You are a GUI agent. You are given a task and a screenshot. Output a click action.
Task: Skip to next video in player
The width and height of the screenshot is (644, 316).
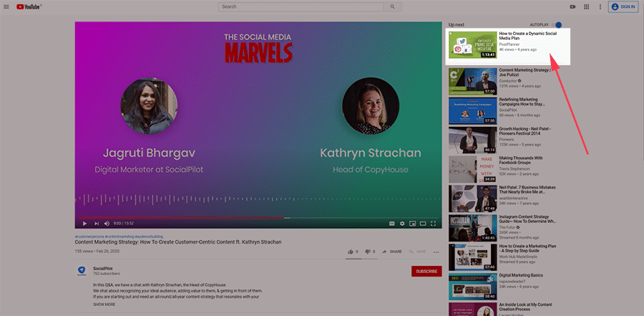(x=96, y=224)
